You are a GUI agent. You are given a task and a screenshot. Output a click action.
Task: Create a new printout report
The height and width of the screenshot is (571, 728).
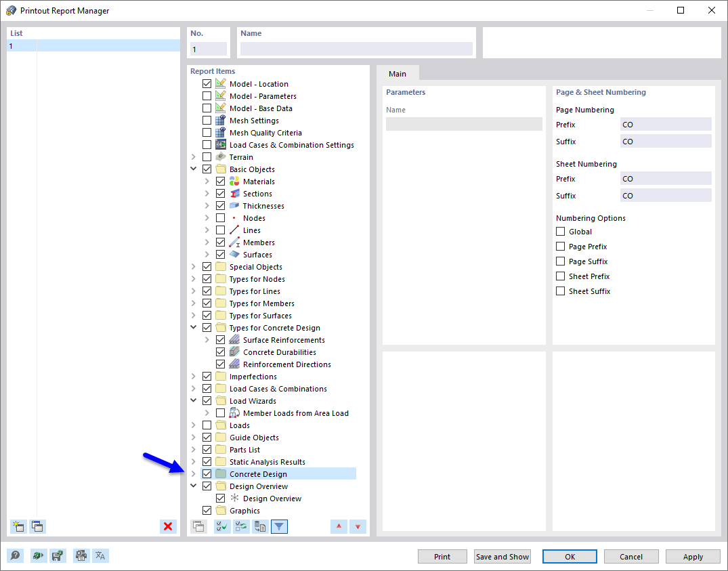[x=18, y=526]
